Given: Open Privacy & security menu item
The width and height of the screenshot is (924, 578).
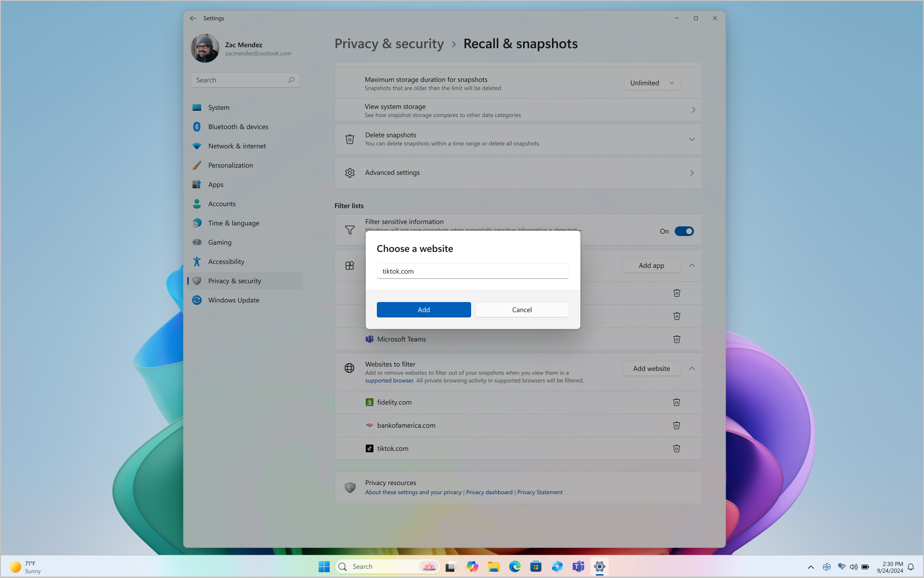Looking at the screenshot, I should pos(235,280).
